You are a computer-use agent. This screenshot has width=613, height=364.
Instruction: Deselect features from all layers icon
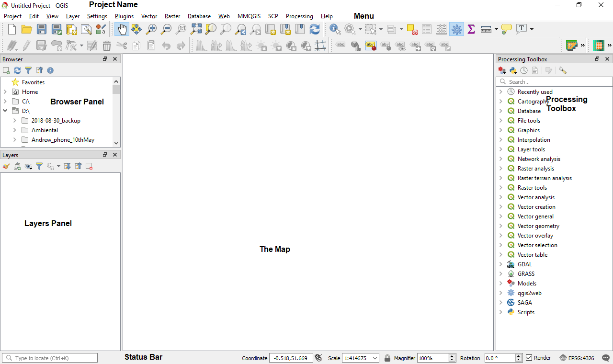pyautogui.click(x=412, y=29)
